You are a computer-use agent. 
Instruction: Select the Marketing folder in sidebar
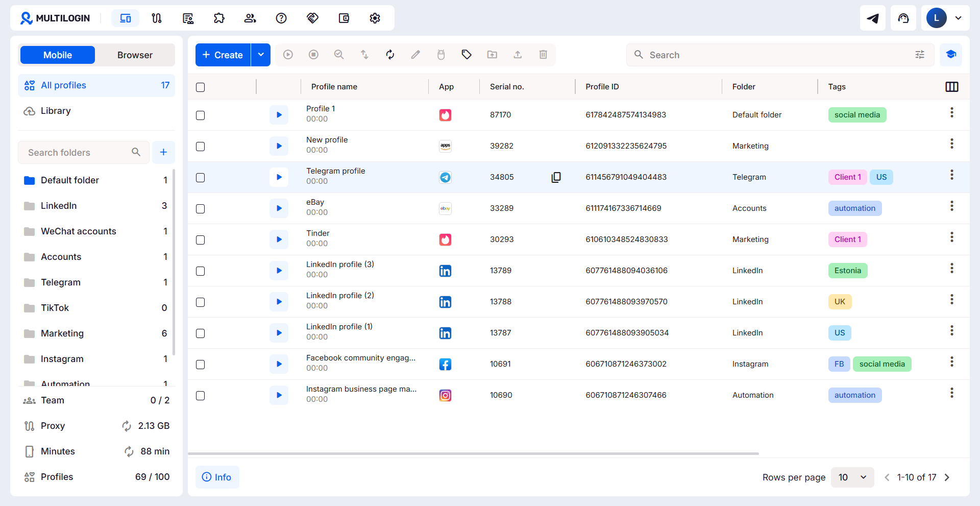(x=95, y=333)
